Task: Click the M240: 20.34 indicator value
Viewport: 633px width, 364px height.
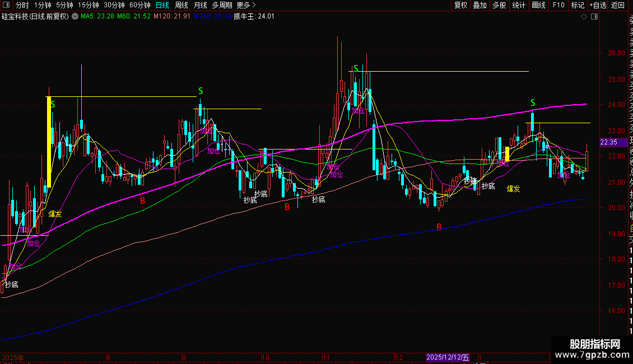Action: 212,17
